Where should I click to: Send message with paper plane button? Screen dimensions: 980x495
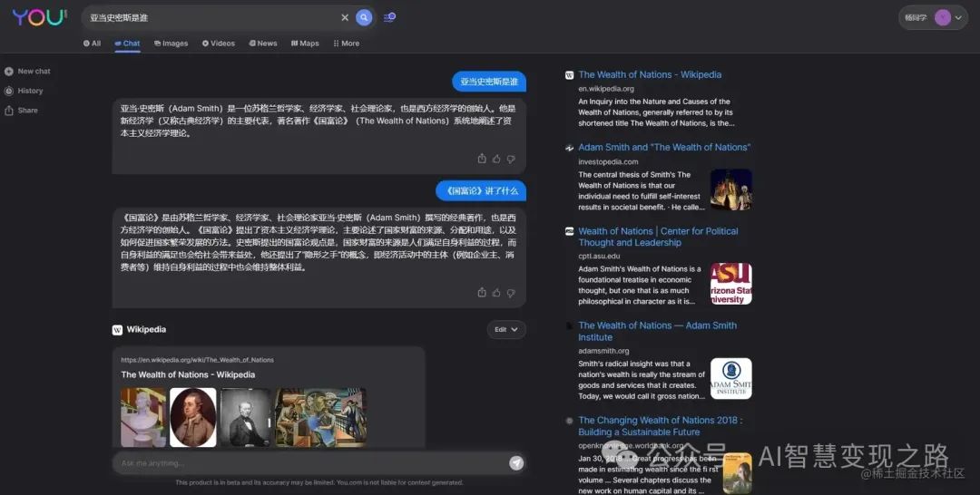tap(516, 462)
